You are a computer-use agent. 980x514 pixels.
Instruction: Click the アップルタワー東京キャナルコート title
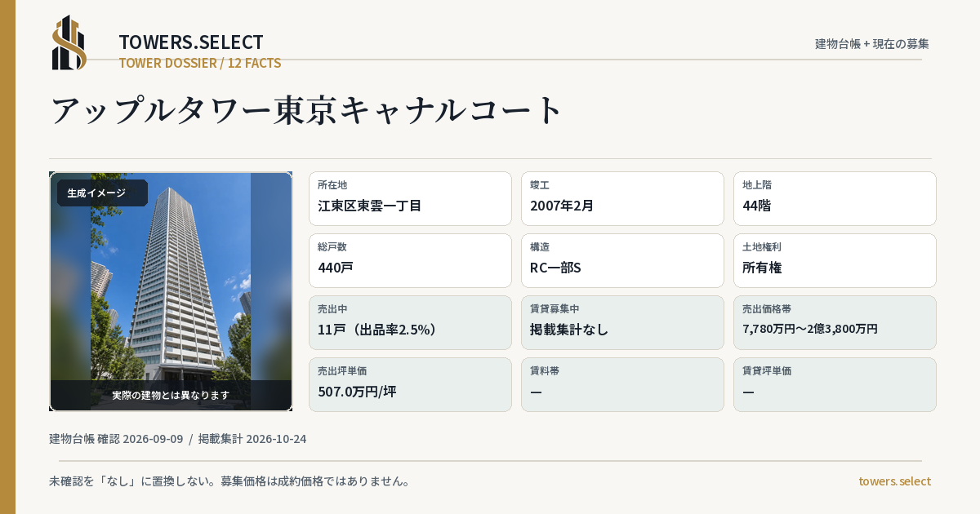coord(307,110)
